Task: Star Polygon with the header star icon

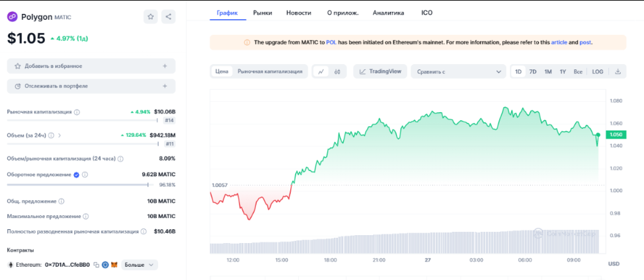Action: point(151,17)
